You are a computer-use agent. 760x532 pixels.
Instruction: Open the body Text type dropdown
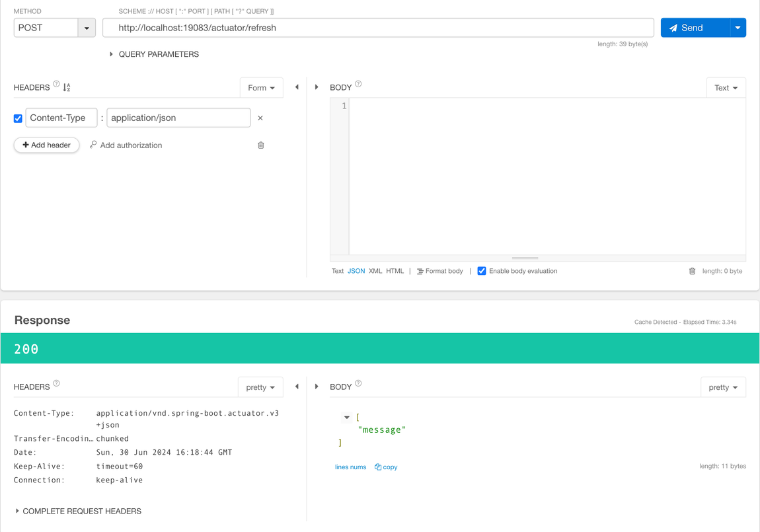[x=726, y=88]
